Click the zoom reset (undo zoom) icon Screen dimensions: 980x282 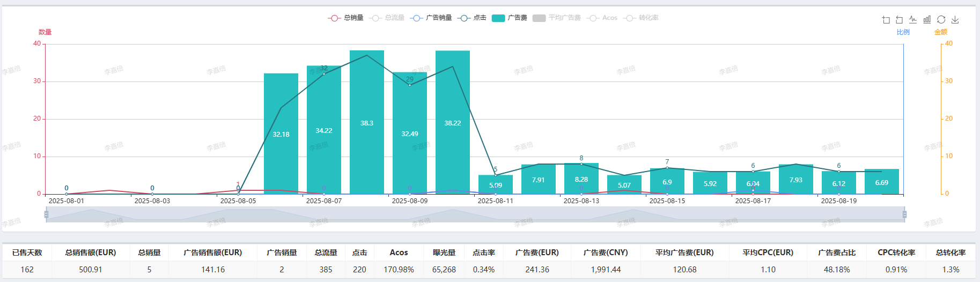click(x=900, y=20)
